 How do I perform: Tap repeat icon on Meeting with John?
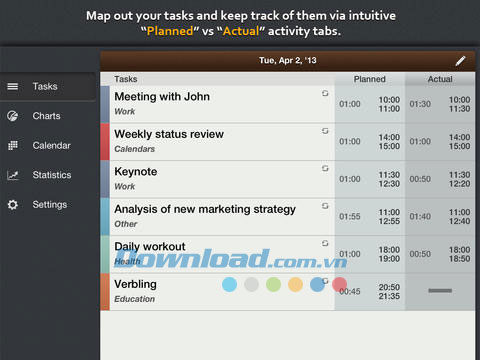coord(325,93)
